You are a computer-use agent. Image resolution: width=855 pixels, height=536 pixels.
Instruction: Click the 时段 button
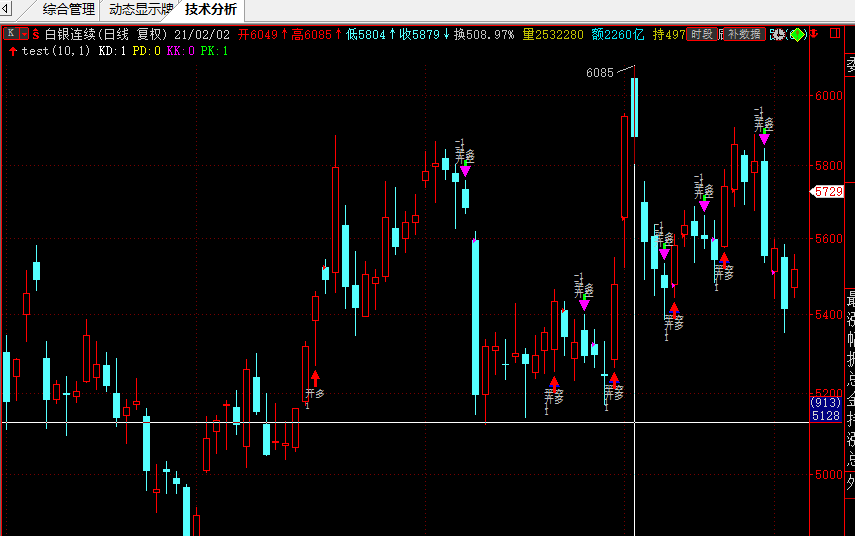701,34
